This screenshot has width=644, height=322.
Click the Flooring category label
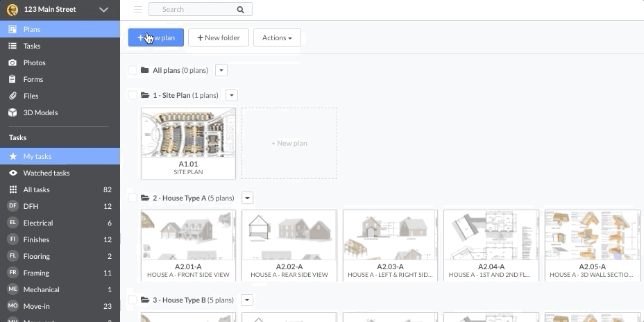pyautogui.click(x=37, y=256)
